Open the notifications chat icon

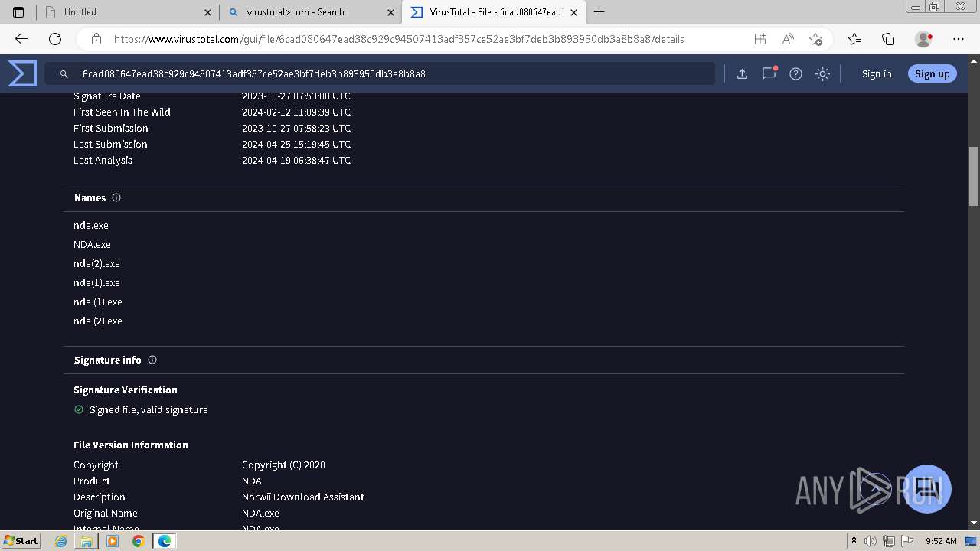769,73
